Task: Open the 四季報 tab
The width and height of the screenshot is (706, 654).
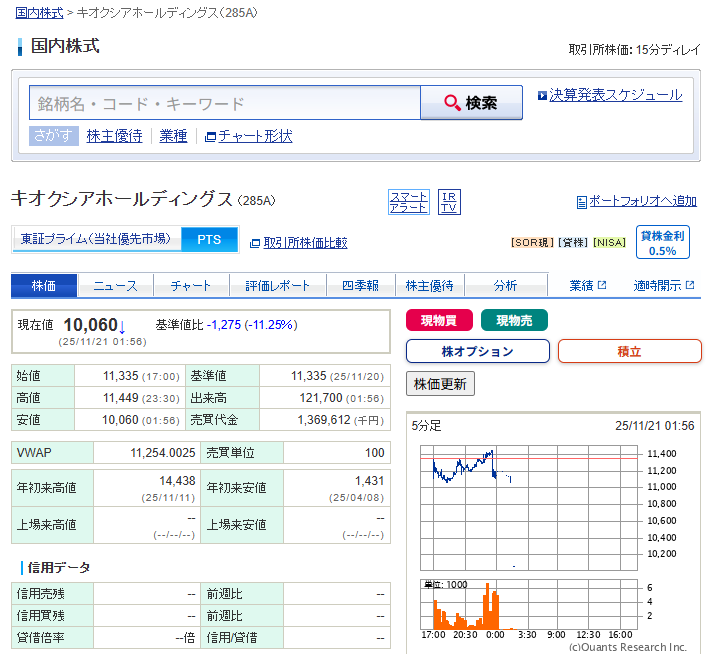Action: pyautogui.click(x=361, y=285)
